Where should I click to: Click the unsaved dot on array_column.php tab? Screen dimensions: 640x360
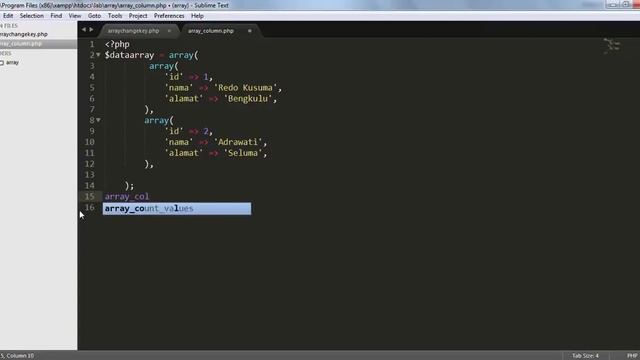coord(249,31)
